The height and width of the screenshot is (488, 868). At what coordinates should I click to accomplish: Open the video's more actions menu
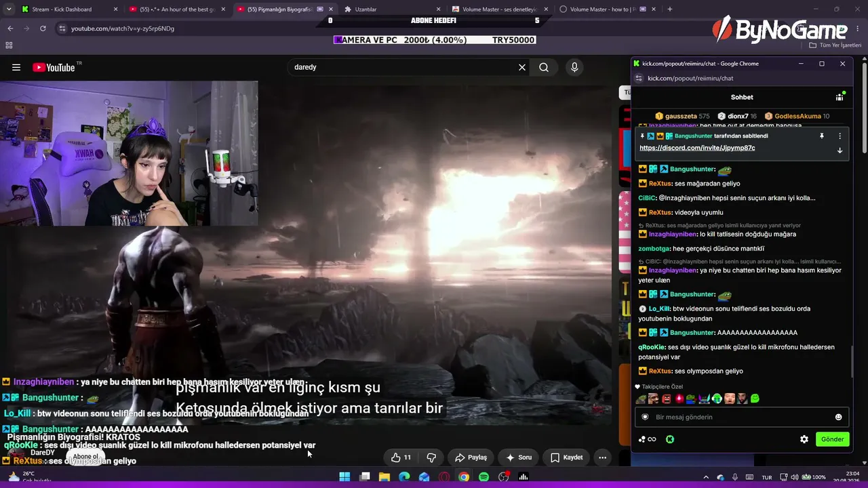point(602,457)
